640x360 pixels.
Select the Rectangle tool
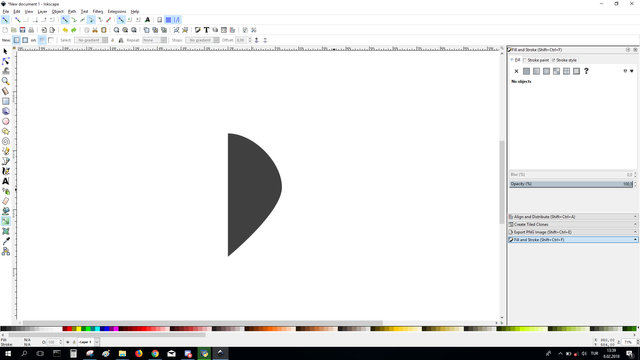coord(5,101)
